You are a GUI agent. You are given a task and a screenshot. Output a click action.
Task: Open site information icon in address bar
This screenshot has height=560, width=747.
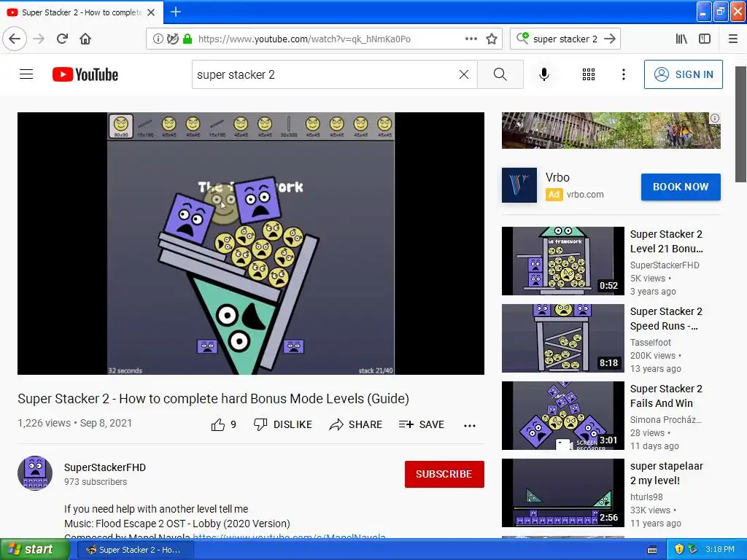coord(158,39)
